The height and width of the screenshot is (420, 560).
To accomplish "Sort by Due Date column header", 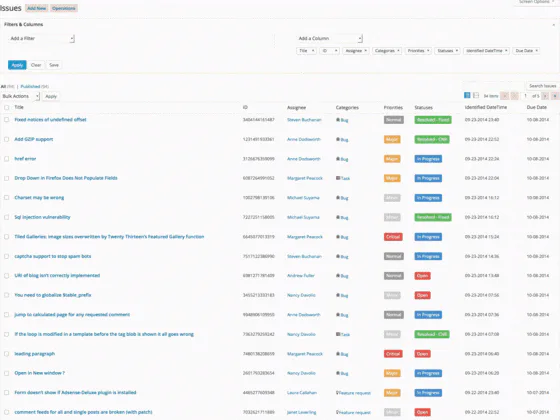I will pyautogui.click(x=536, y=107).
